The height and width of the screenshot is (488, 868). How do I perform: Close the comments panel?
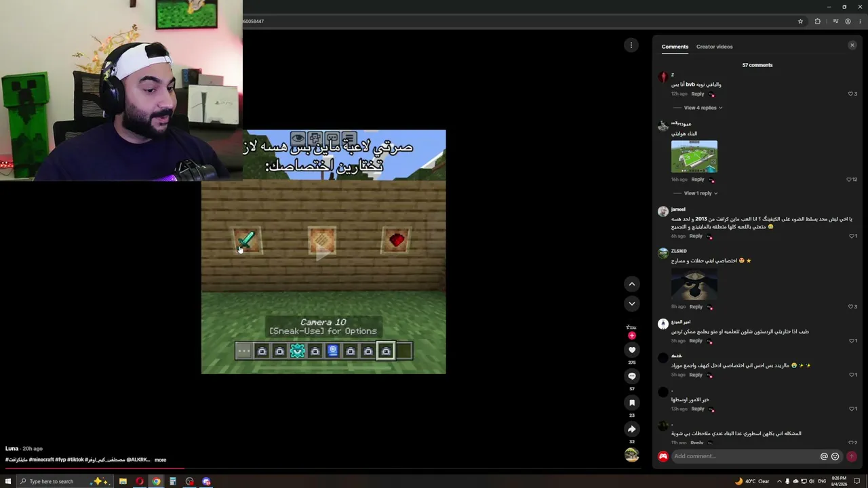tap(852, 45)
